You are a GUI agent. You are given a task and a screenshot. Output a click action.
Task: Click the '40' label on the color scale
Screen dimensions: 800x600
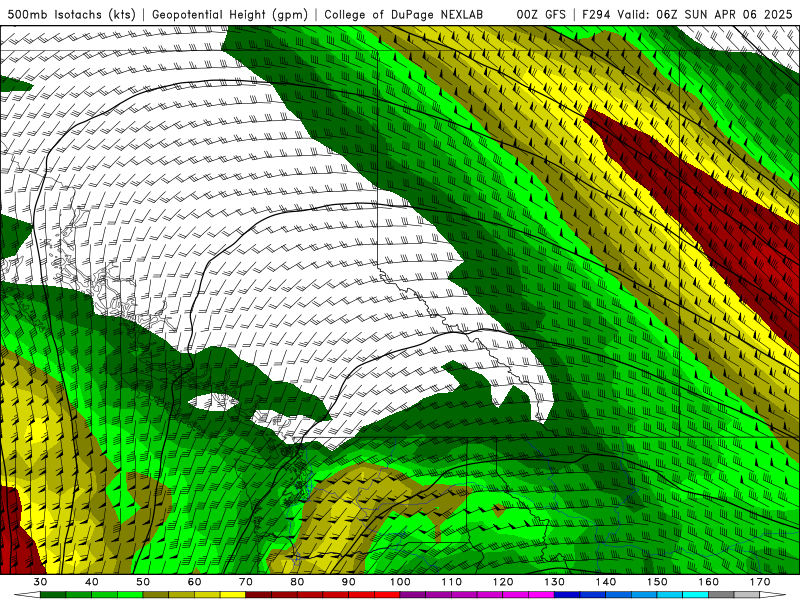click(92, 582)
